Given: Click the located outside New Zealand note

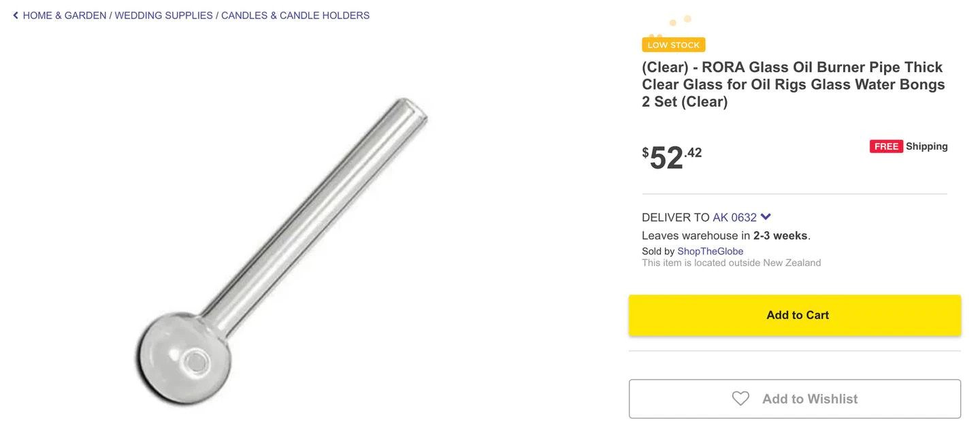Looking at the screenshot, I should pos(731,263).
